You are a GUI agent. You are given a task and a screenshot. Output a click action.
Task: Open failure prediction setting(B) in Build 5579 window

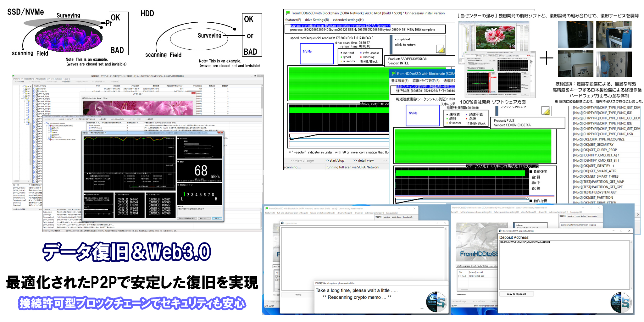pos(323,213)
